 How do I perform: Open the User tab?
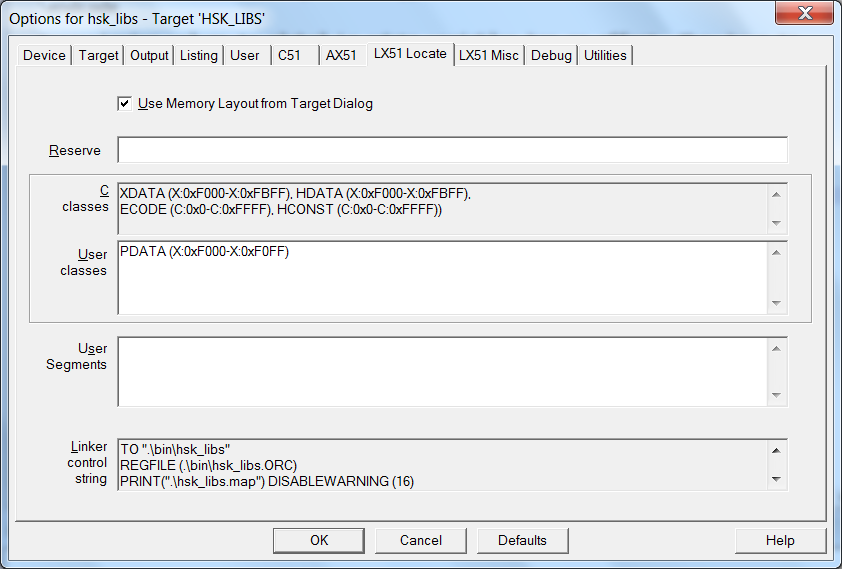[245, 55]
